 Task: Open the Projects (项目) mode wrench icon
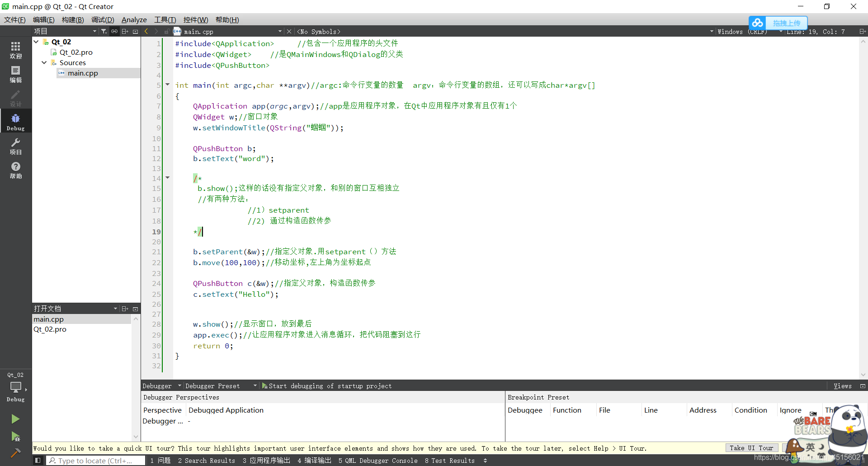tap(16, 146)
